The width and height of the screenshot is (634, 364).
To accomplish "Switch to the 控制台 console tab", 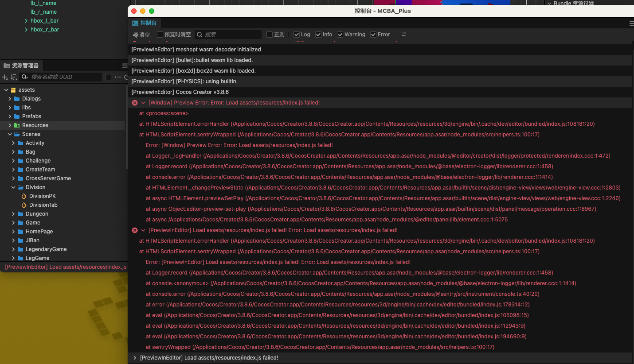I will pos(145,23).
